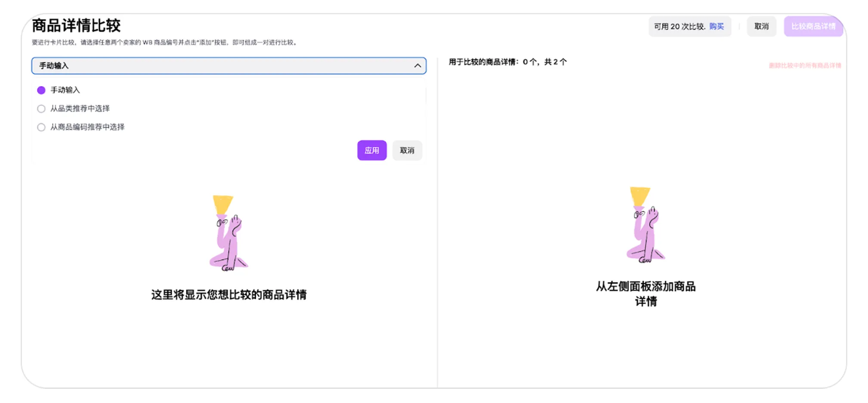Select the 从商品编码推荐中选择 radio option
868x403 pixels.
(x=41, y=127)
